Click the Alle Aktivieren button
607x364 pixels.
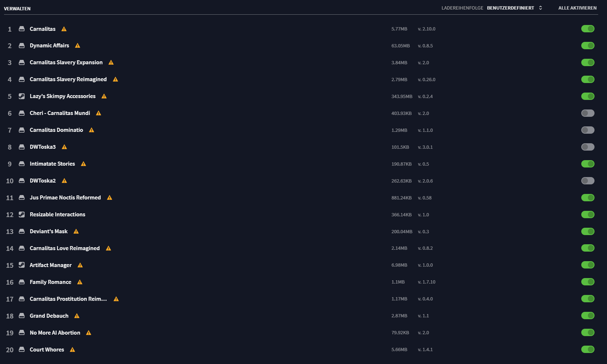[x=577, y=8]
